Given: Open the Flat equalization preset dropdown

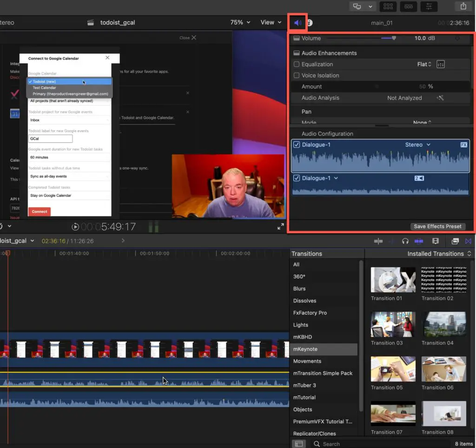Looking at the screenshot, I should 424,64.
